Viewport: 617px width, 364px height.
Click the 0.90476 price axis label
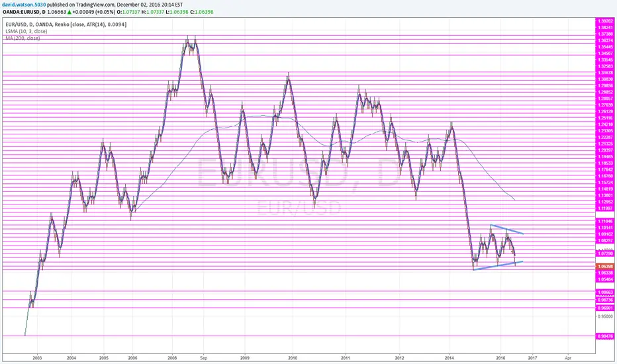(605, 336)
